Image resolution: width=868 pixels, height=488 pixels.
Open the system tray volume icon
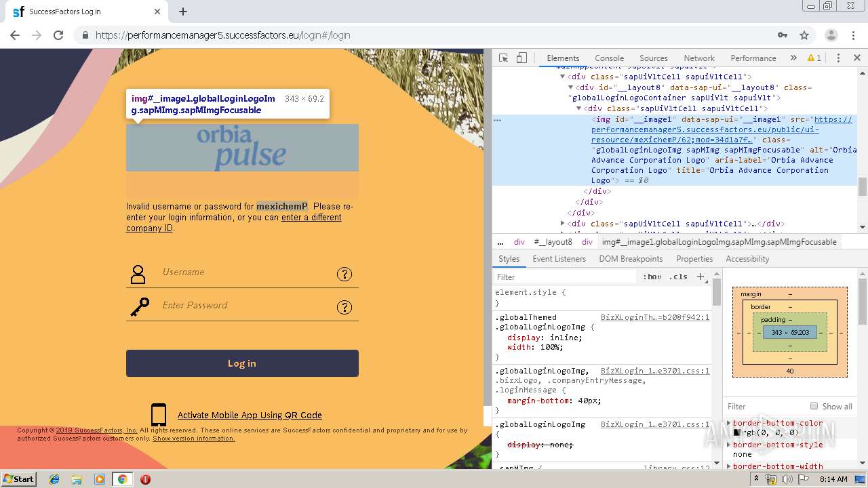point(787,479)
